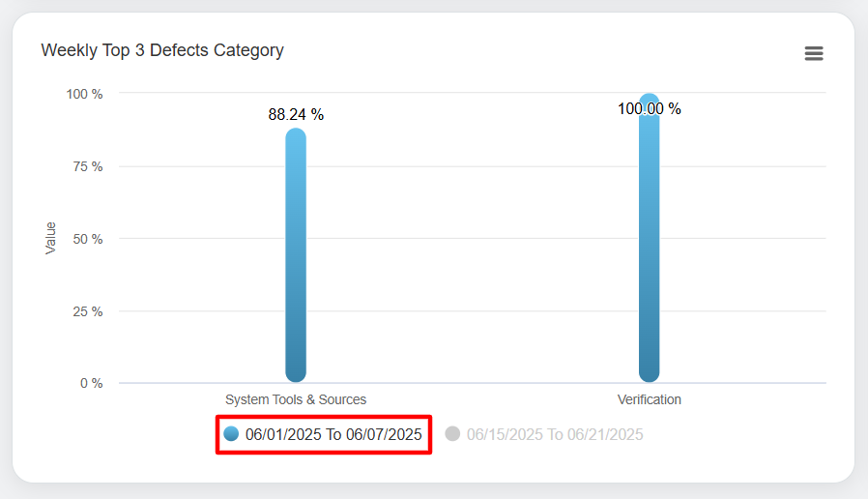Click the 75 % y-axis tick label
Image resolution: width=868 pixels, height=499 pixels.
[x=87, y=166]
